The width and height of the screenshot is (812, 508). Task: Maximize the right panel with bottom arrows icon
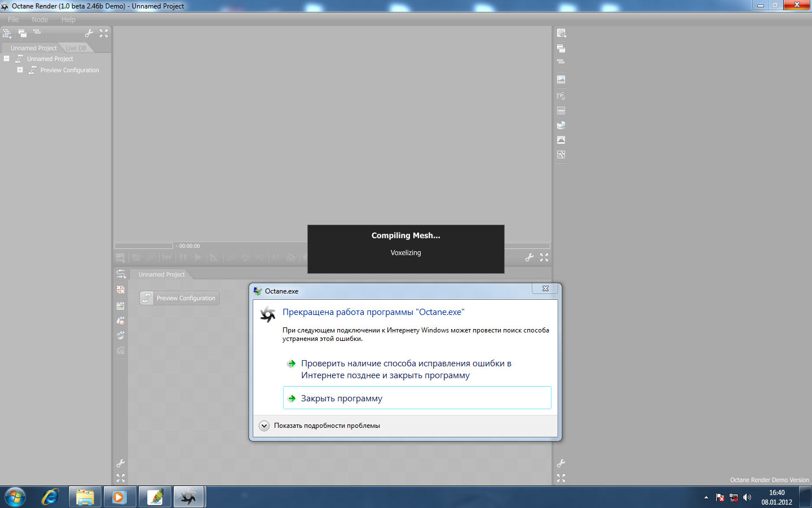[561, 478]
